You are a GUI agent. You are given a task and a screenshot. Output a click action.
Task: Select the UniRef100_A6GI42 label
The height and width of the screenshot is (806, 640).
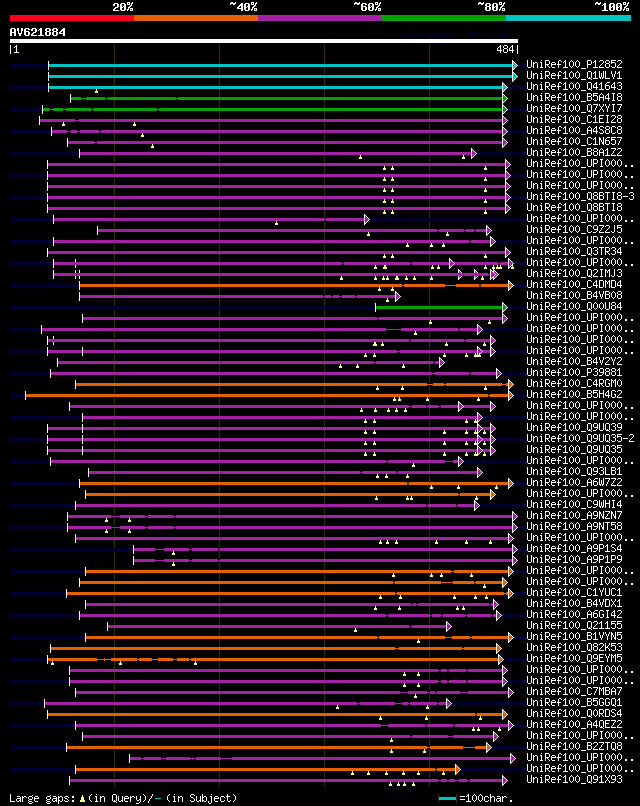pos(574,614)
